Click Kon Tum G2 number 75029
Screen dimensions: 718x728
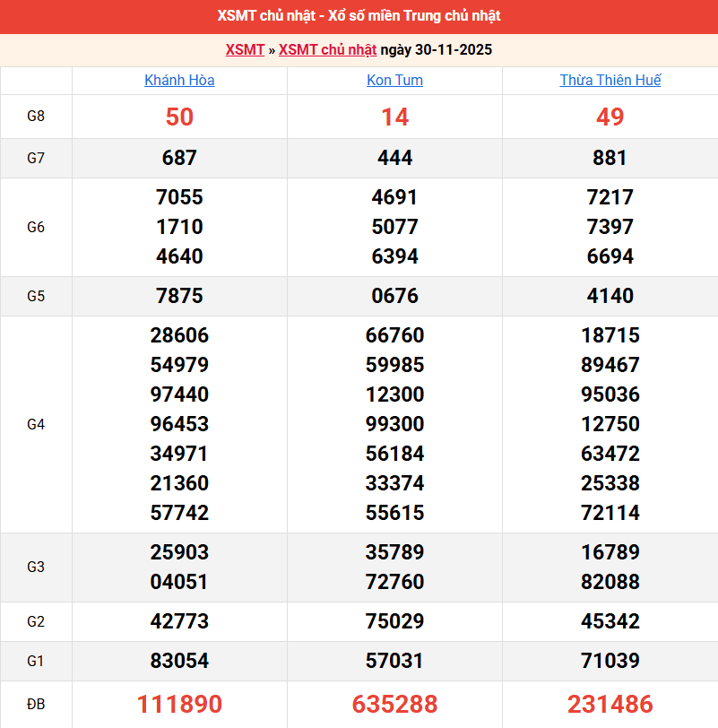click(394, 621)
